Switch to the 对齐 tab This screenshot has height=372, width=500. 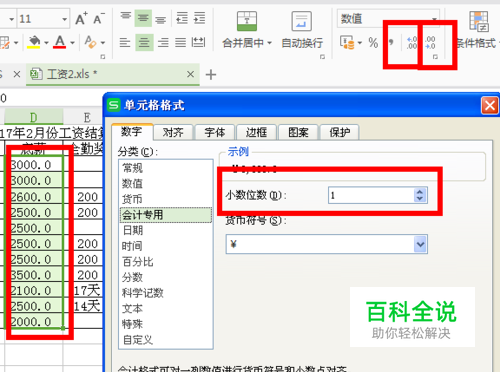coord(173,133)
